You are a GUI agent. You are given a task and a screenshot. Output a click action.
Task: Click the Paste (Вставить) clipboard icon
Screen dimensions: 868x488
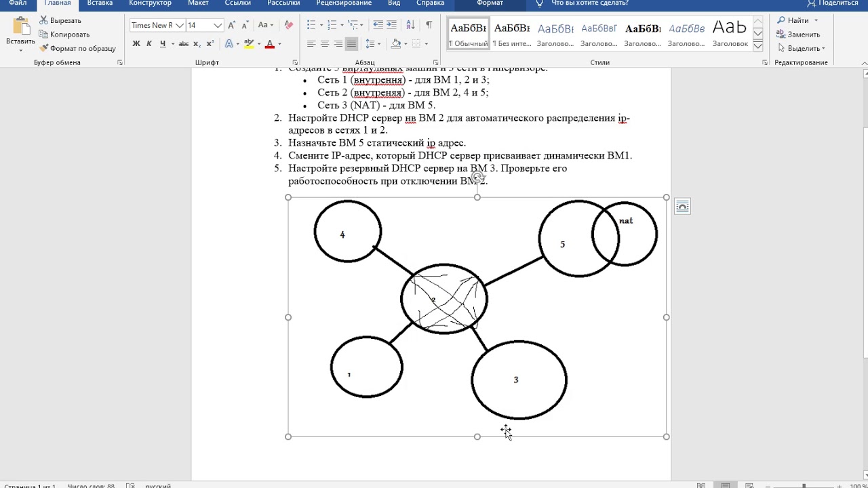click(x=20, y=26)
